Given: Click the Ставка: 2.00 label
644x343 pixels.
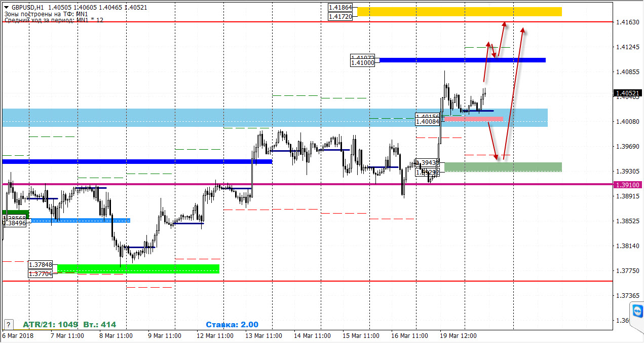Looking at the screenshot, I should pos(232,325).
